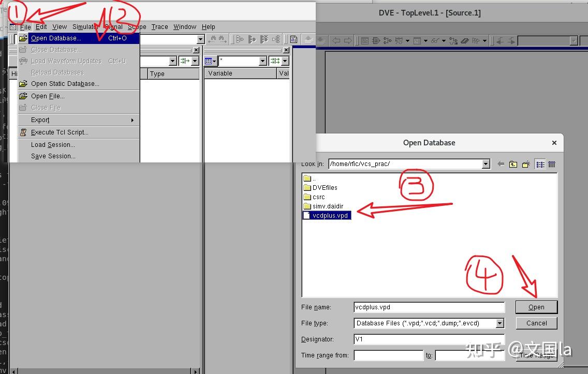Expand the list view dropdown arrow

[425, 41]
